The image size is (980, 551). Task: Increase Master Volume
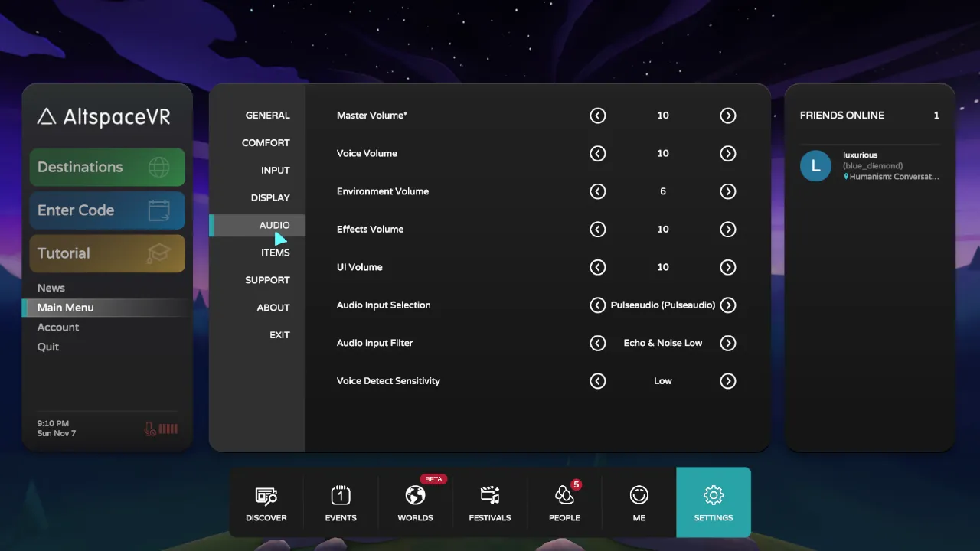(728, 116)
